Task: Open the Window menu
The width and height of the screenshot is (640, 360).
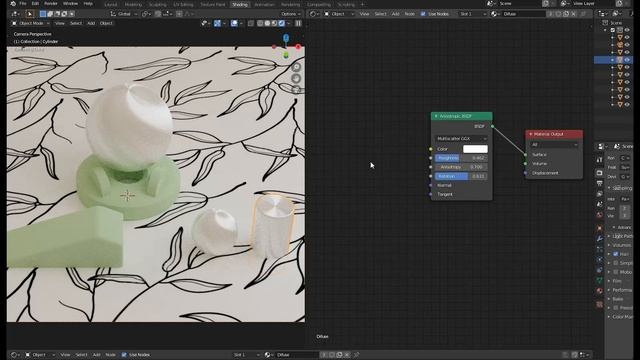Action: click(x=70, y=4)
